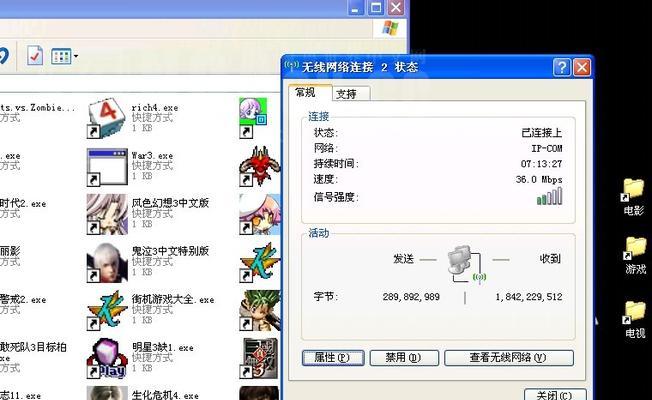This screenshot has height=400, width=652.
Task: Click the dialog help question mark button
Action: tap(562, 67)
